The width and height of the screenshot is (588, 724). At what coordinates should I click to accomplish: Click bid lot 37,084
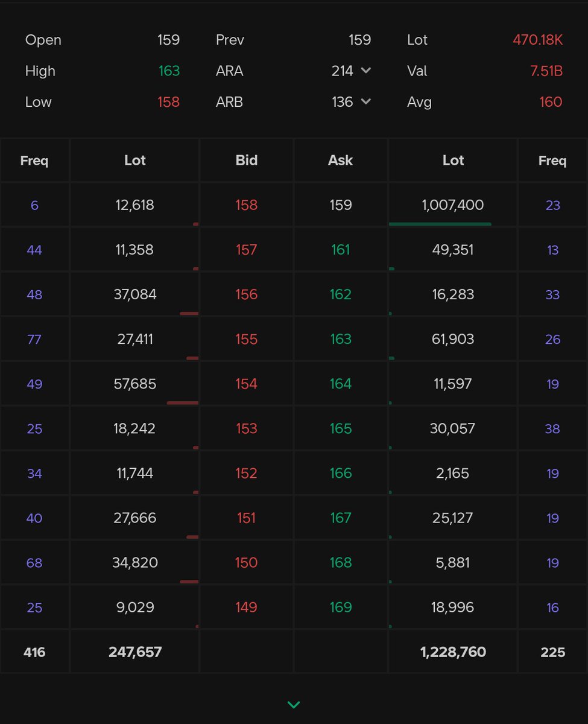pyautogui.click(x=135, y=294)
